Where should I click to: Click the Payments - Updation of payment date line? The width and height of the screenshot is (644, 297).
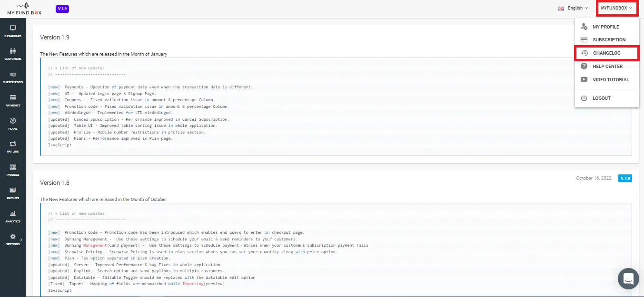coord(150,87)
